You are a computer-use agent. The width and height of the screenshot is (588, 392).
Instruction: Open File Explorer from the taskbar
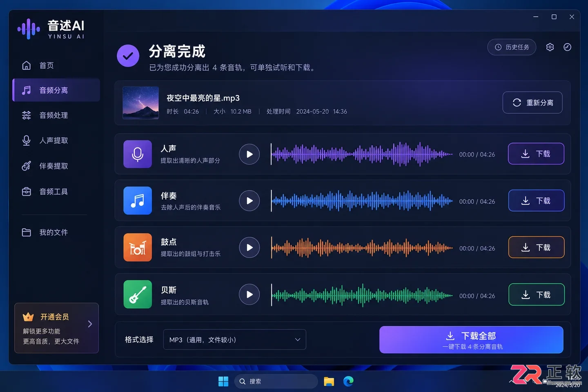(x=329, y=381)
